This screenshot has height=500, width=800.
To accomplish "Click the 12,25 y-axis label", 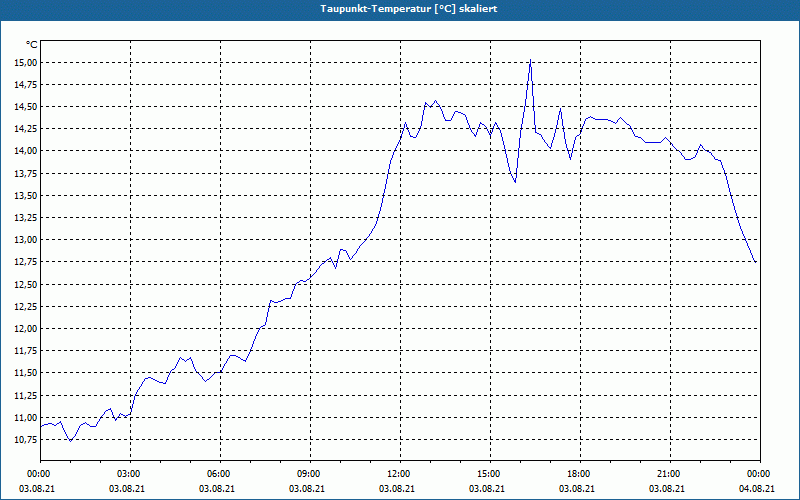I will tap(26, 307).
